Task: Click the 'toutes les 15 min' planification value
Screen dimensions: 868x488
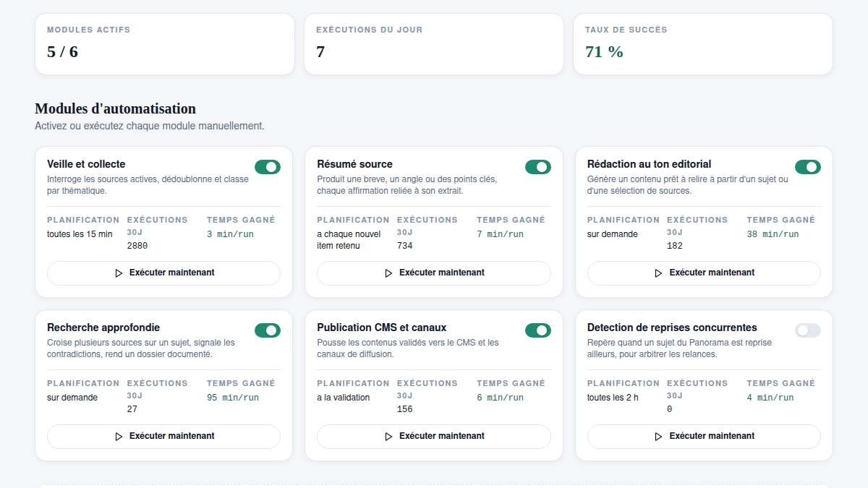Action: click(80, 234)
